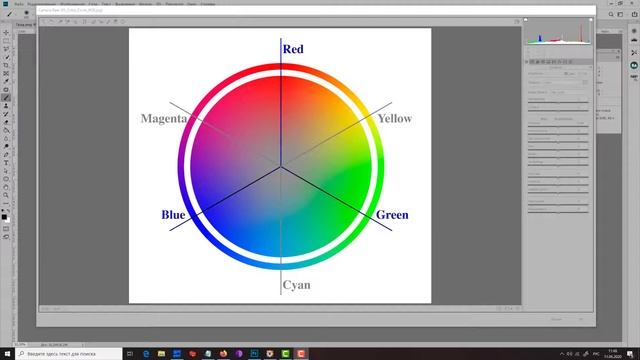Open Firefox from the taskbar
640x360 pixels.
[x=223, y=354]
